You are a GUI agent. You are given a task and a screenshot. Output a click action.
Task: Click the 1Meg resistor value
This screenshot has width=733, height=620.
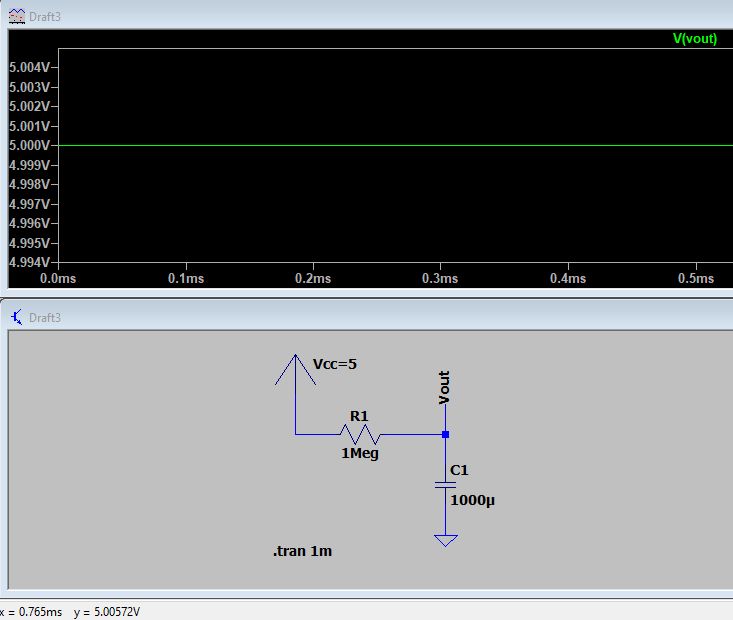(360, 454)
